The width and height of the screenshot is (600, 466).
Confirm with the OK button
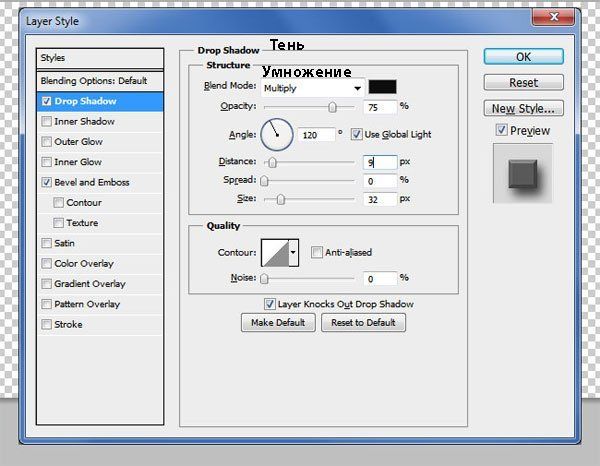coord(523,57)
